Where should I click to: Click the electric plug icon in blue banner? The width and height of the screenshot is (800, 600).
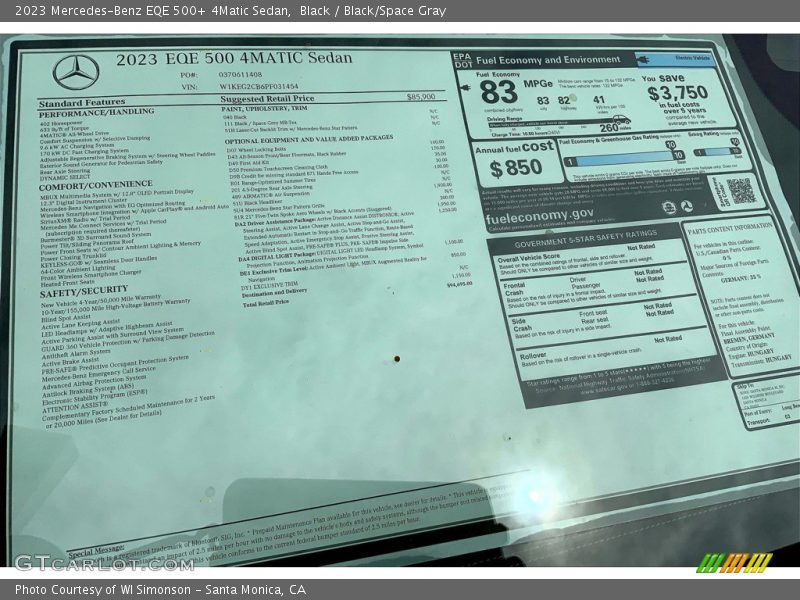645,60
